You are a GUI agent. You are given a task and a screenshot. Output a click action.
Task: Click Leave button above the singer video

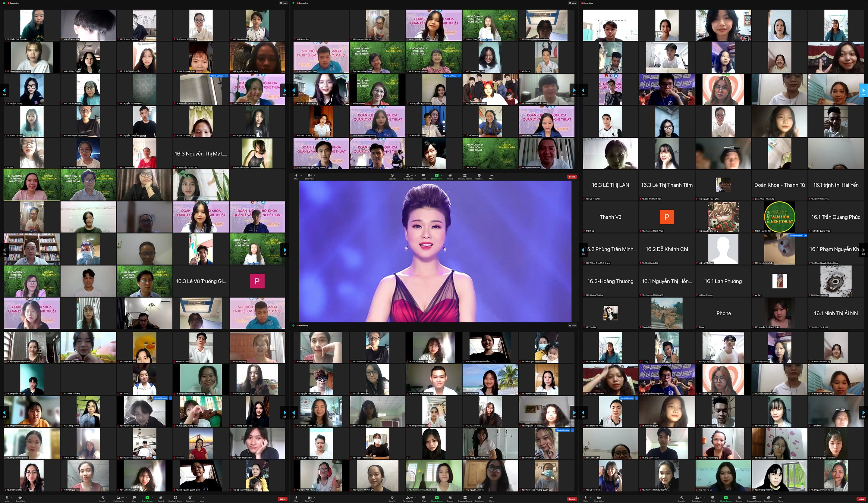(572, 177)
